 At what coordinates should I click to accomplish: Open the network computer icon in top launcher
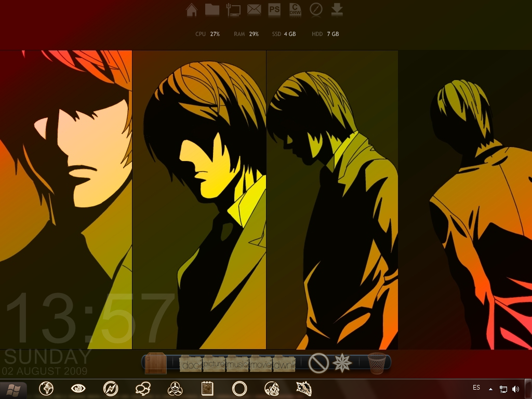click(x=233, y=10)
